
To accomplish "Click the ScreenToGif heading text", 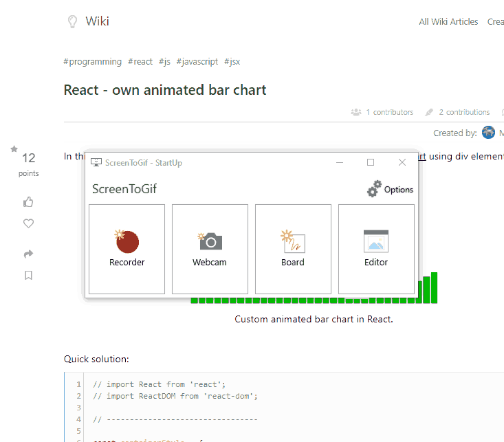I will click(x=124, y=189).
